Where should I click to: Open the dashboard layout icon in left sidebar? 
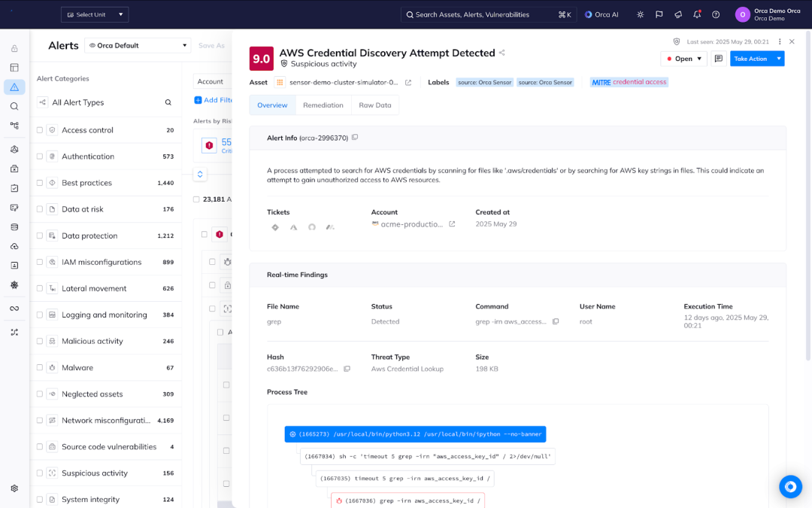tap(14, 68)
